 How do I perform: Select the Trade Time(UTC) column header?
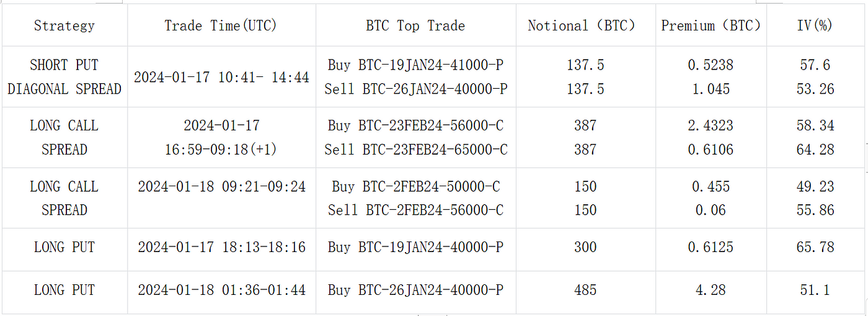tap(221, 25)
